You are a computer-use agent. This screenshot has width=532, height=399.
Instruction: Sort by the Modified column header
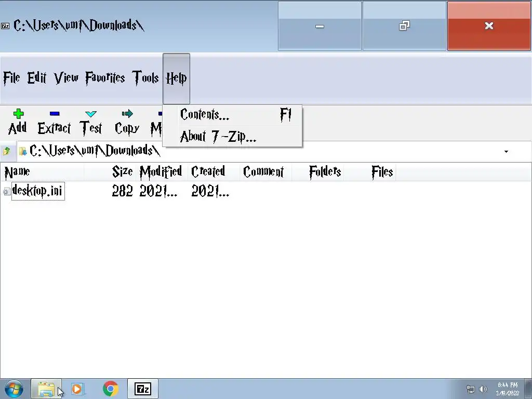pyautogui.click(x=162, y=171)
